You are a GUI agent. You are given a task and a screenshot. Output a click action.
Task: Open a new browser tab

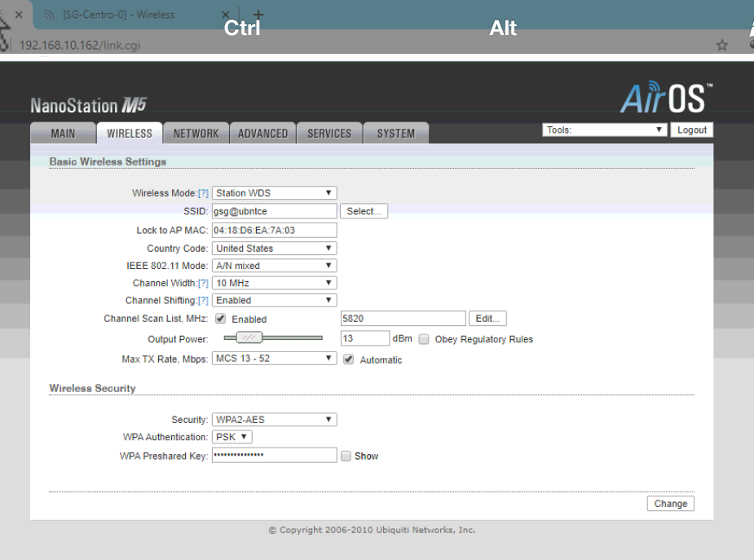pos(258,15)
